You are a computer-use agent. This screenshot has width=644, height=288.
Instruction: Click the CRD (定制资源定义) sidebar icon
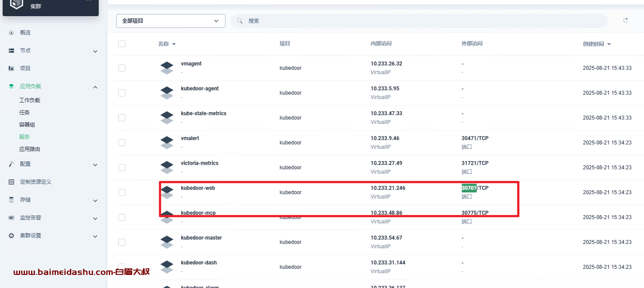point(11,182)
